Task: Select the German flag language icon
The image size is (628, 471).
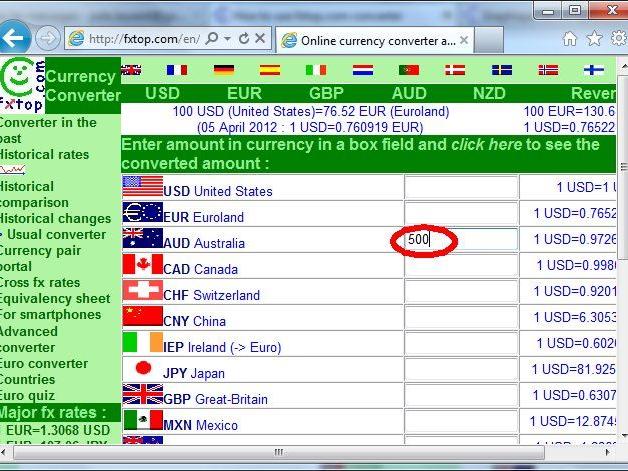Action: [224, 70]
